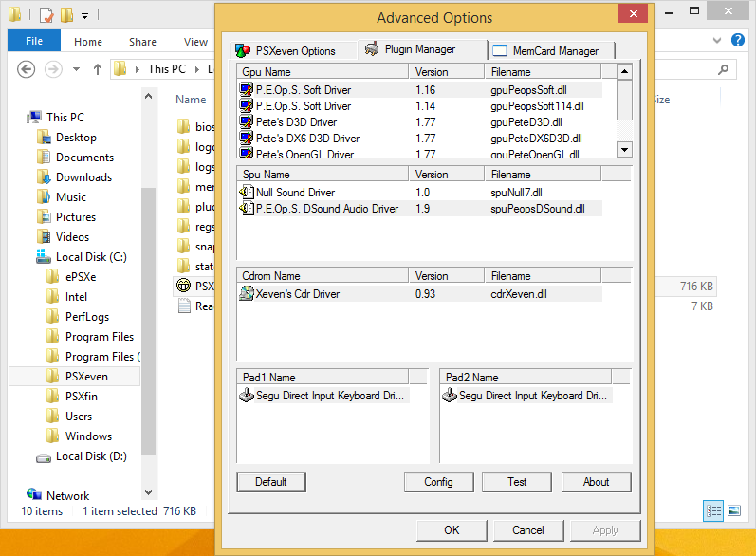Click the Pete's DX6 D3D Driver icon

(247, 138)
